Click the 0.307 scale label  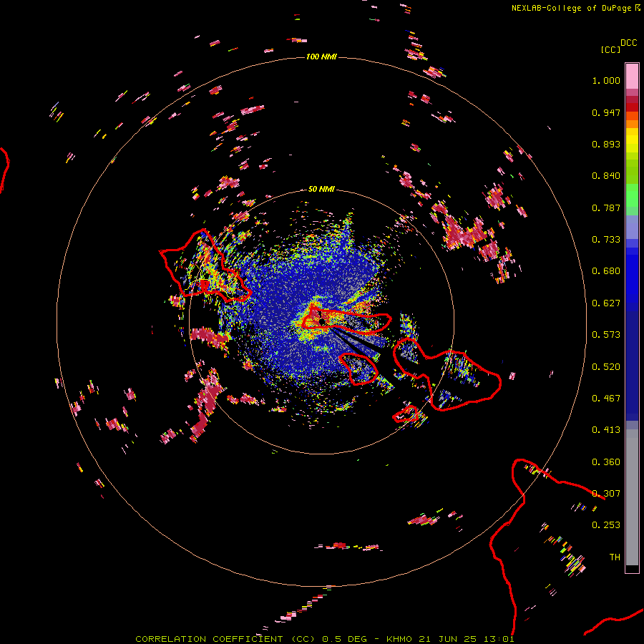[606, 494]
